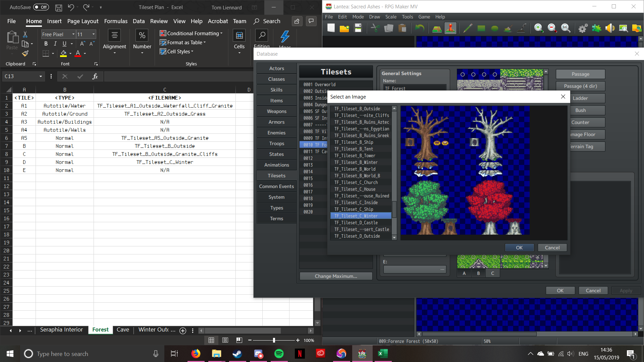644x362 pixels.
Task: Open the Sound Test speaker icon
Action: pos(610,28)
